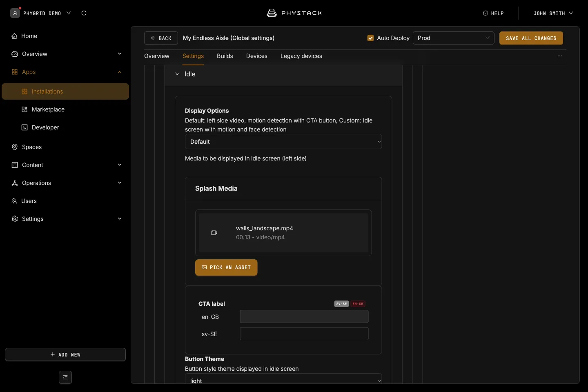Open the more options ellipsis menu
588x392 pixels.
(x=560, y=56)
